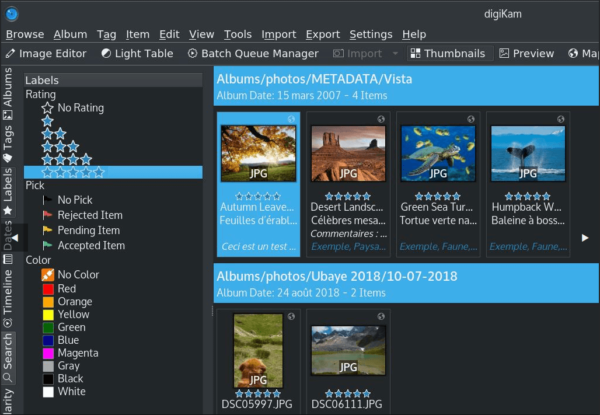The height and width of the screenshot is (415, 600).
Task: Select the Autumn Leaves thumbnail
Action: point(258,153)
